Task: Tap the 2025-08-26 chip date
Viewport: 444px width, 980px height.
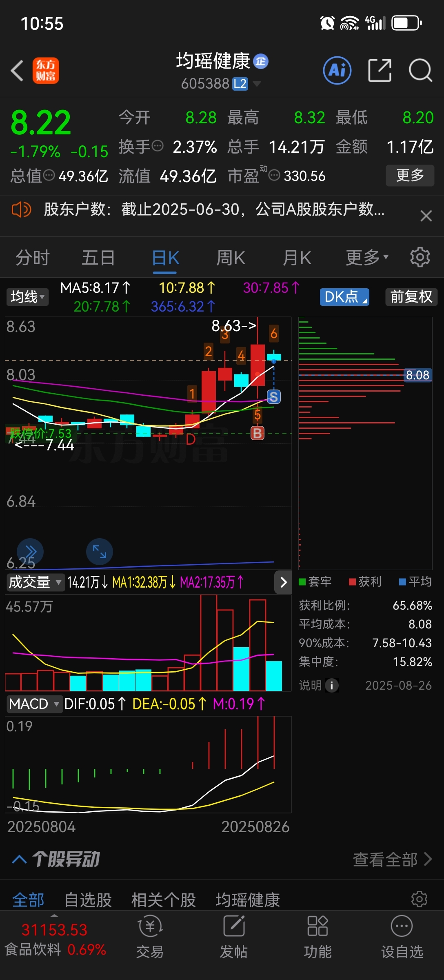Action: (398, 685)
